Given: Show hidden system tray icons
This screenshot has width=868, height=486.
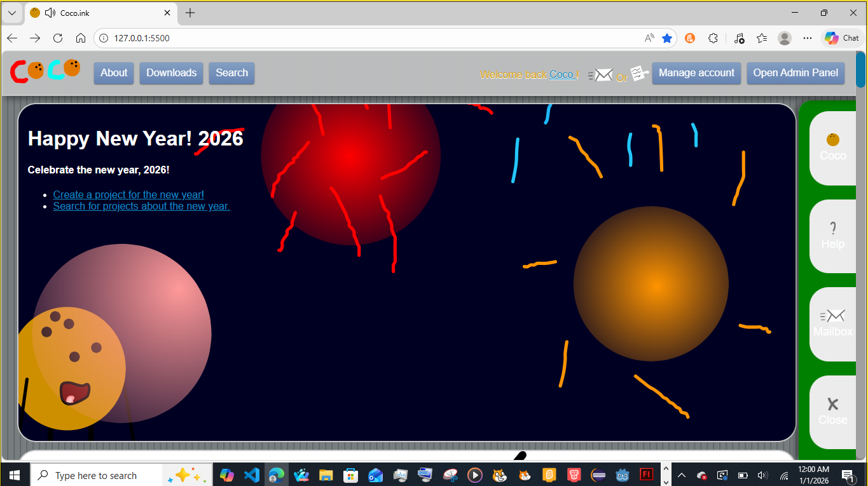Looking at the screenshot, I should pos(681,475).
